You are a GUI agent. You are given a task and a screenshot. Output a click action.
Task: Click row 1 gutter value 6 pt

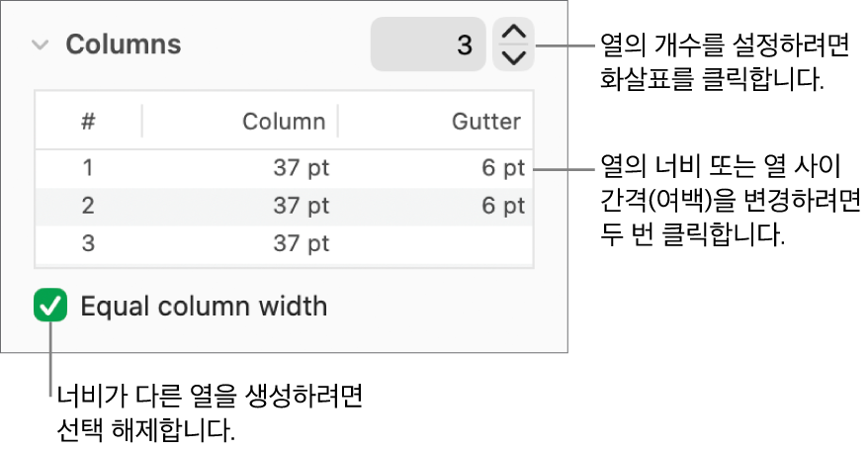(x=503, y=168)
